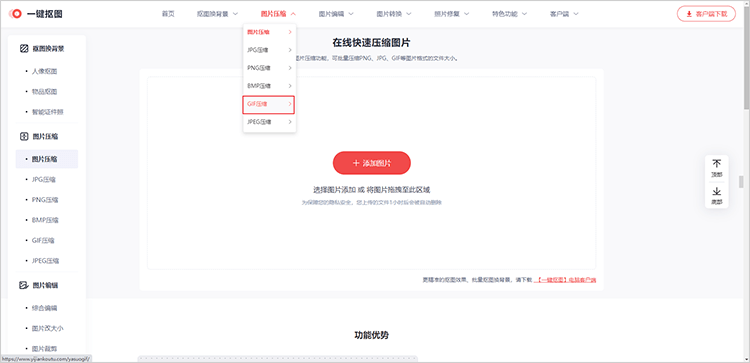Click the 抠图换背景 sidebar section icon
The image size is (750, 363).
pyautogui.click(x=24, y=48)
